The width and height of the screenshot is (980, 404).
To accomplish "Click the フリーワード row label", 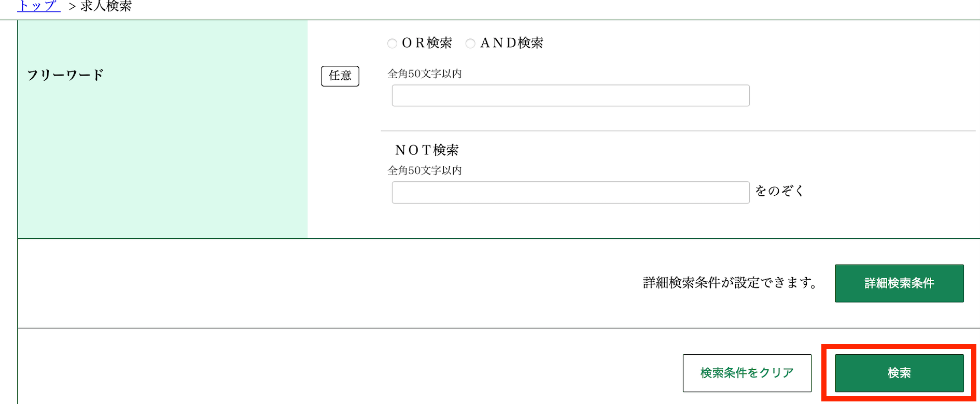I will pyautogui.click(x=65, y=75).
